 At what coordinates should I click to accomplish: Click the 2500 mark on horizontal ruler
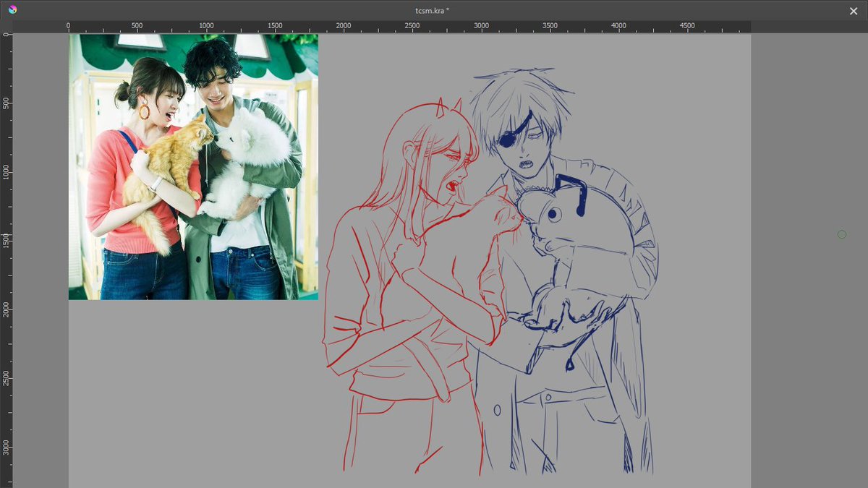(x=412, y=26)
